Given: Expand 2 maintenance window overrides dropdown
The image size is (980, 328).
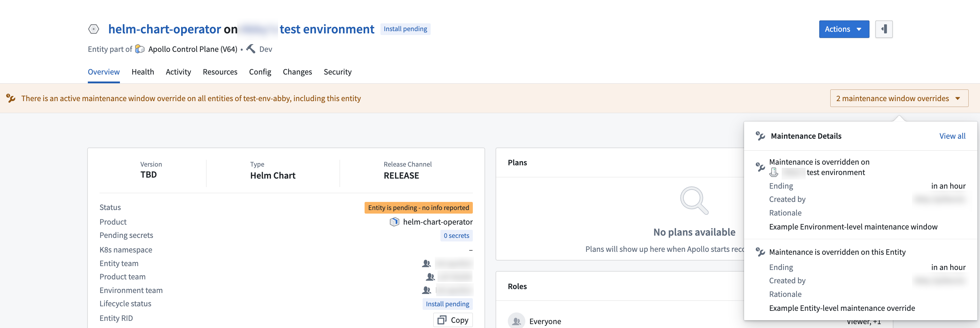Looking at the screenshot, I should (899, 98).
